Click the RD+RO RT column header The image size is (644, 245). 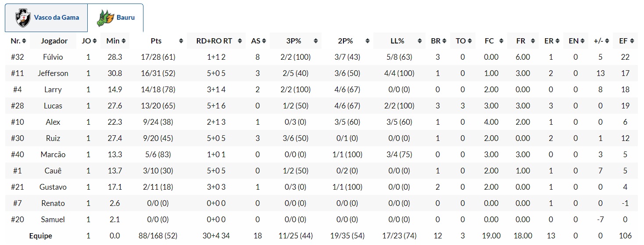pos(215,41)
